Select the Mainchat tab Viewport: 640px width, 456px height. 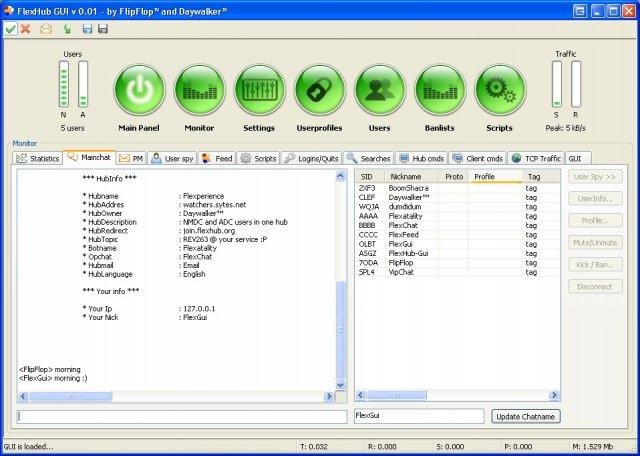click(89, 157)
